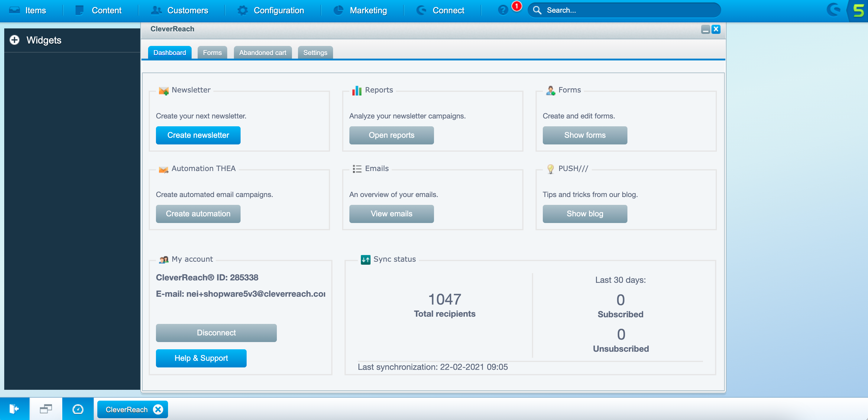Image resolution: width=868 pixels, height=420 pixels.
Task: Click the red notification badge
Action: (517, 6)
